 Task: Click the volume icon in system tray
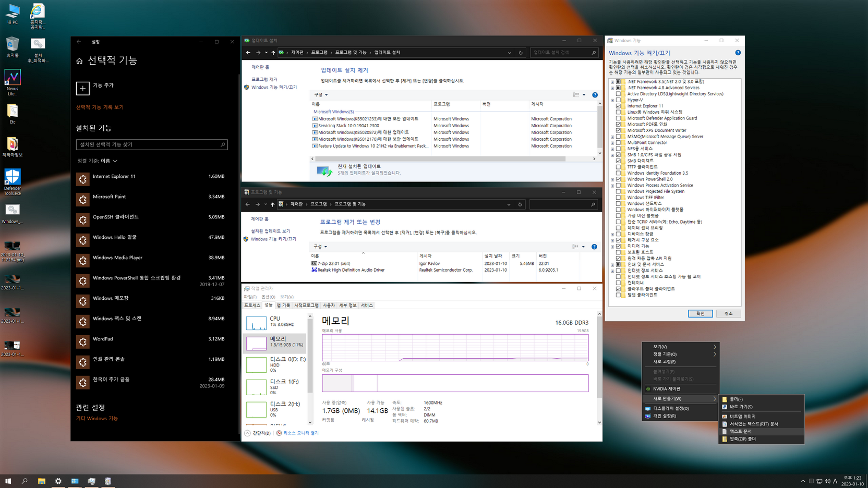pos(827,481)
